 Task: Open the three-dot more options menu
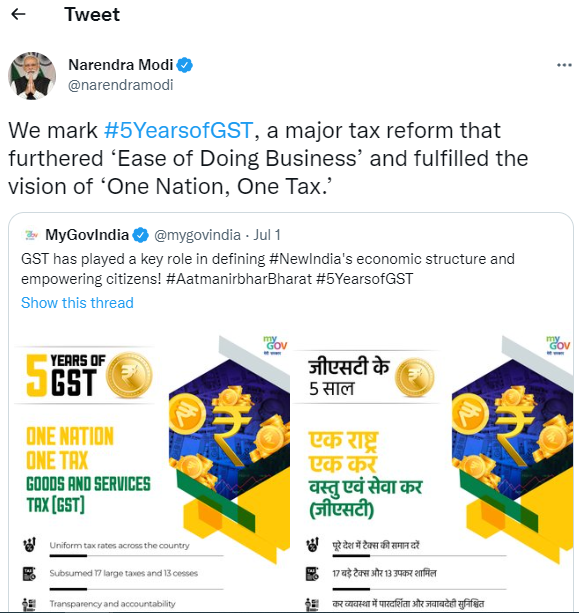[x=564, y=65]
